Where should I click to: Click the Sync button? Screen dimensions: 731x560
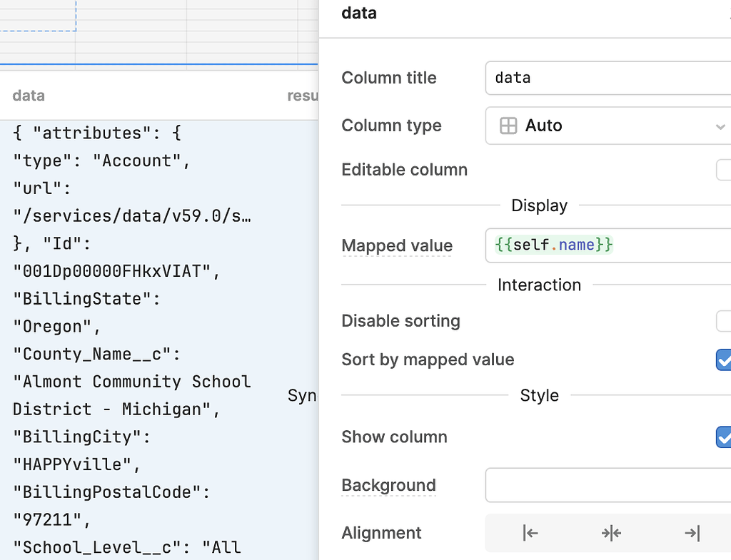coord(303,395)
